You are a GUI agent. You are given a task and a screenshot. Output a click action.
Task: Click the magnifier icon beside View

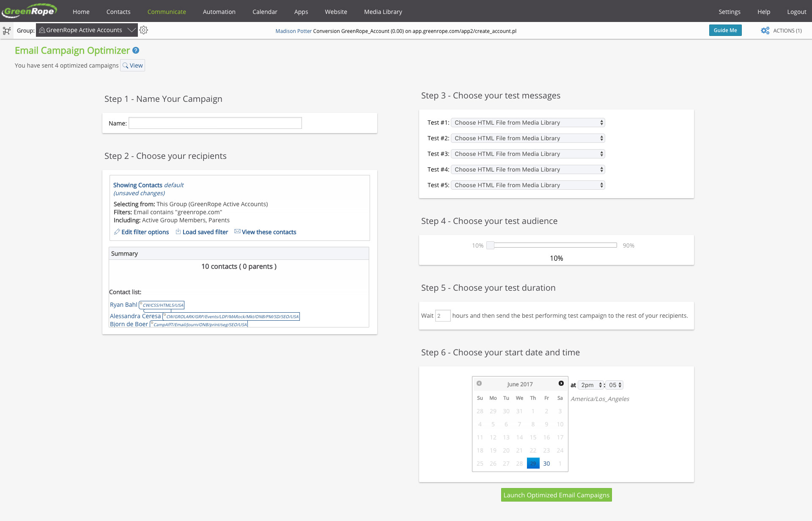[125, 65]
